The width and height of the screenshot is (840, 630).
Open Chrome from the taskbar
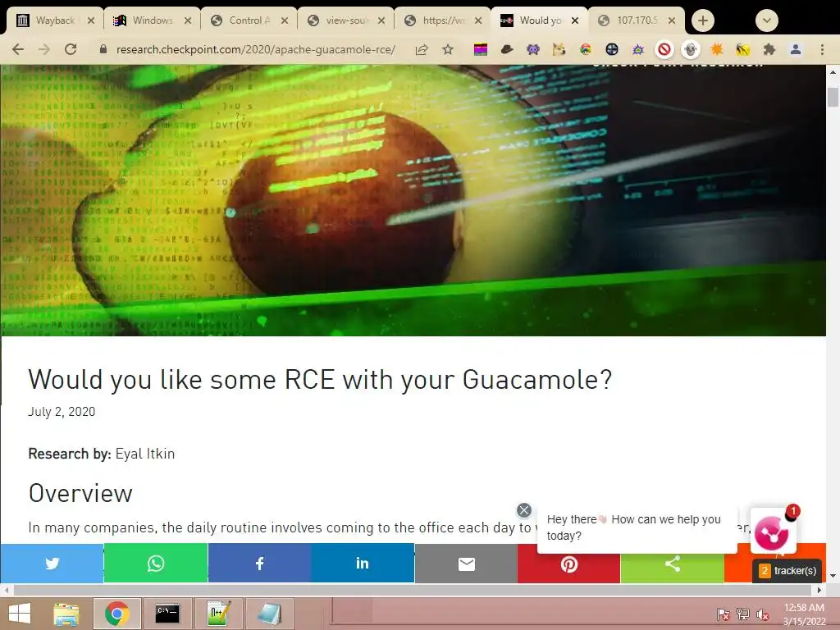tap(116, 614)
